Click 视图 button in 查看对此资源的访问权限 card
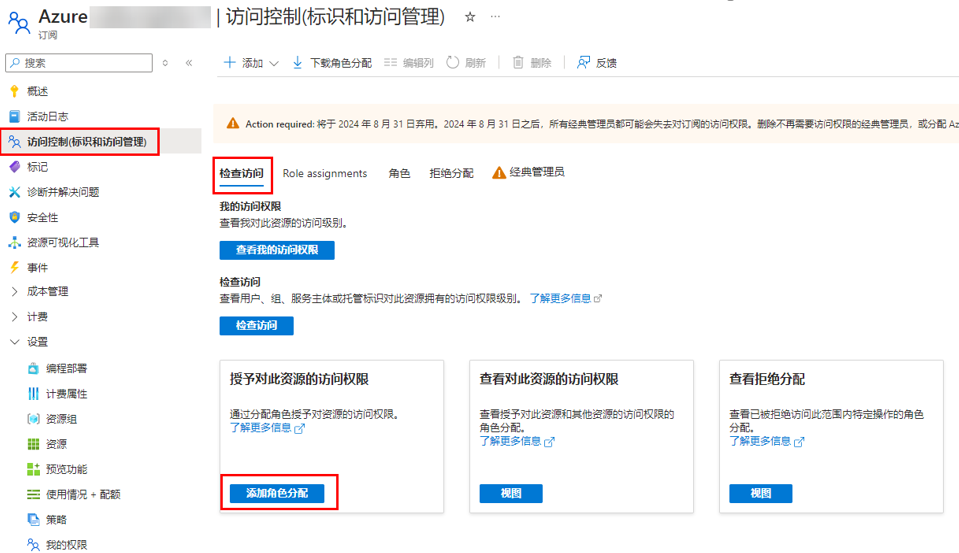This screenshot has width=959, height=553. click(511, 493)
